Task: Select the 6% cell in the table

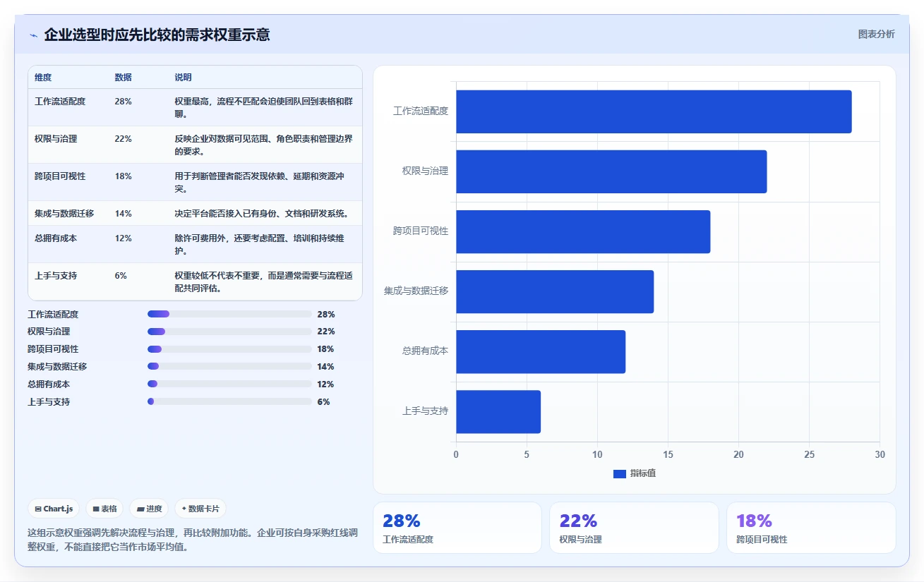Action: 121,276
